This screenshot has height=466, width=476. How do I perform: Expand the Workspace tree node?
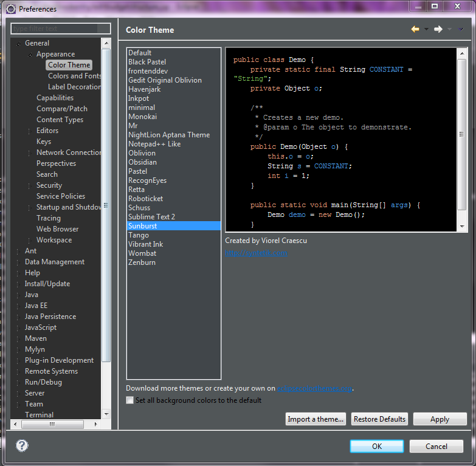[29, 240]
